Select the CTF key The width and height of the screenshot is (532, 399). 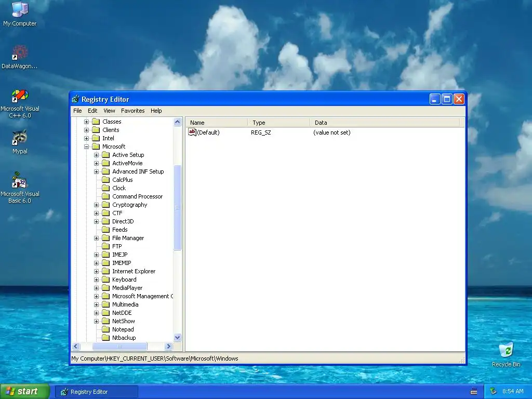117,213
